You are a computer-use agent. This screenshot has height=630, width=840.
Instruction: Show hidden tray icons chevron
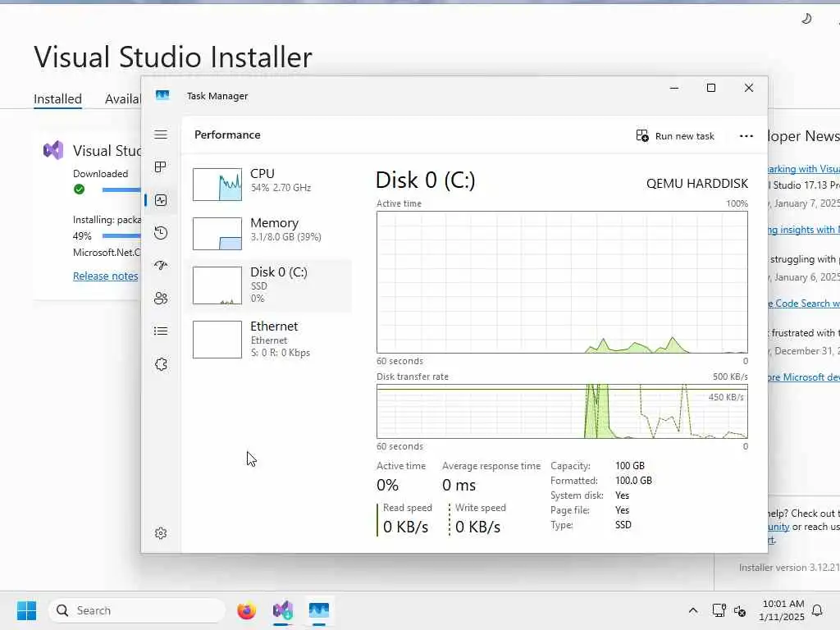[x=692, y=610]
